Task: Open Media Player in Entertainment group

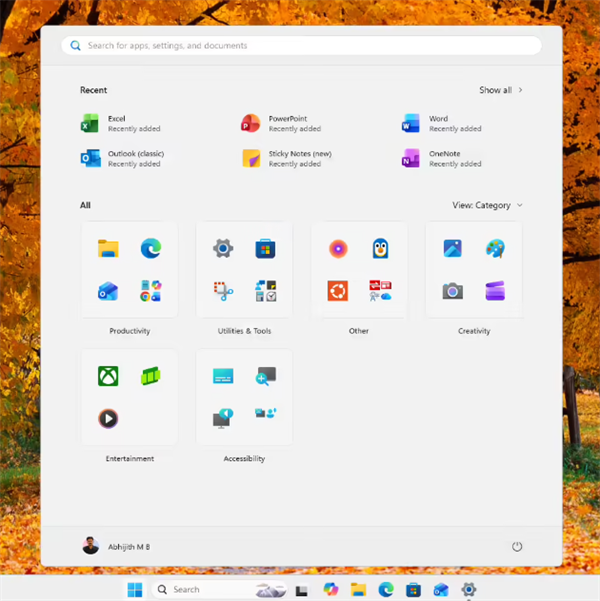Action: click(108, 419)
